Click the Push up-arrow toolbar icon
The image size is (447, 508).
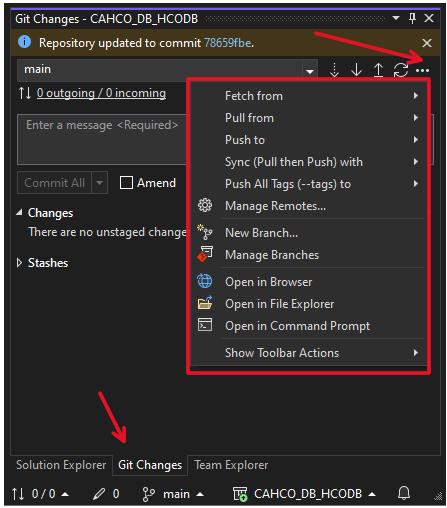click(x=378, y=70)
